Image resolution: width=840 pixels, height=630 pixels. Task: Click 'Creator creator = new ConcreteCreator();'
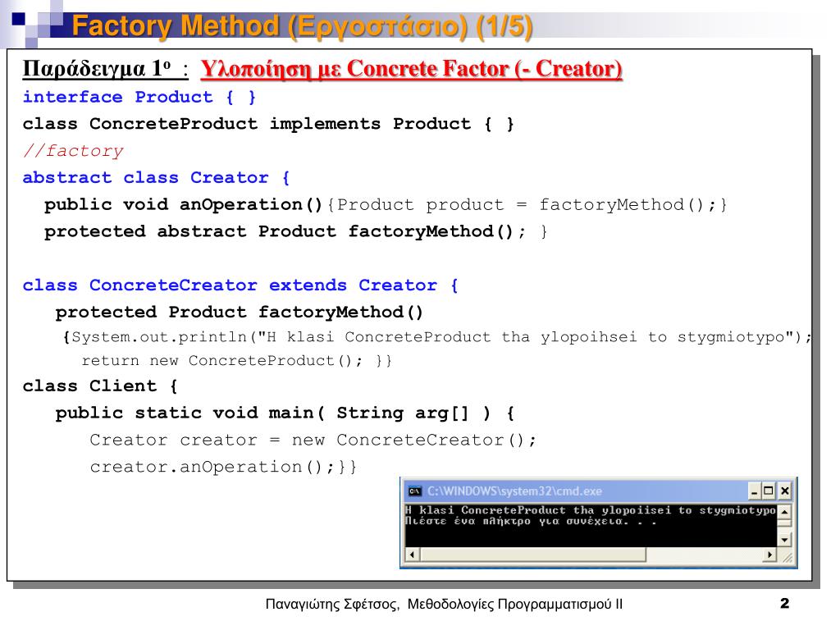tap(313, 441)
